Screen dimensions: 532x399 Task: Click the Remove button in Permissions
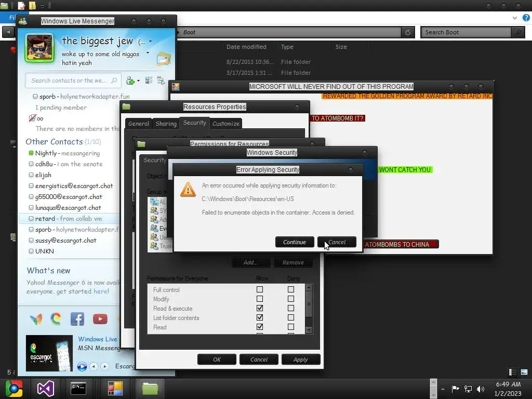293,262
